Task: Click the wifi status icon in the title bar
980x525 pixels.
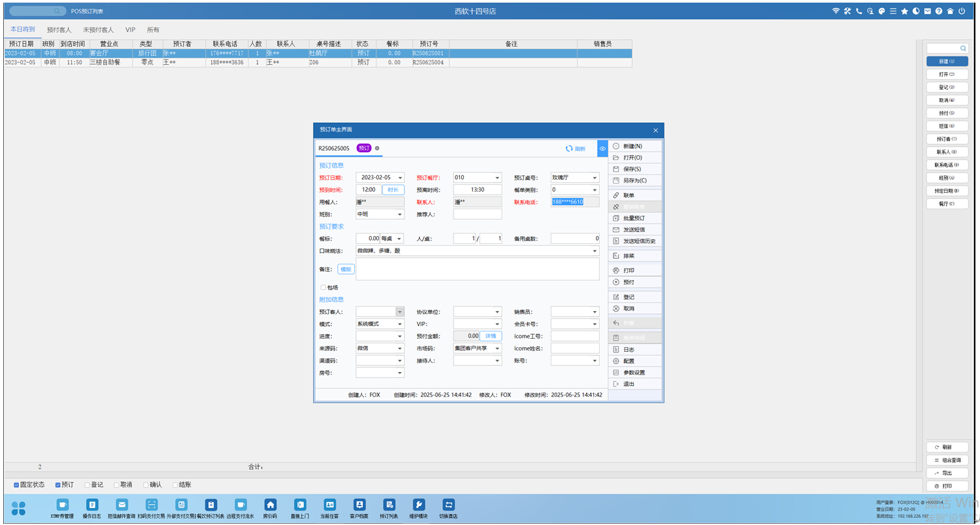Action: pos(836,11)
